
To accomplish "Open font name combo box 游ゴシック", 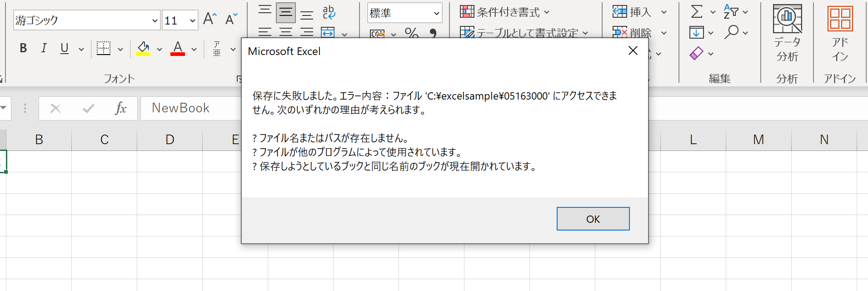I will 87,20.
